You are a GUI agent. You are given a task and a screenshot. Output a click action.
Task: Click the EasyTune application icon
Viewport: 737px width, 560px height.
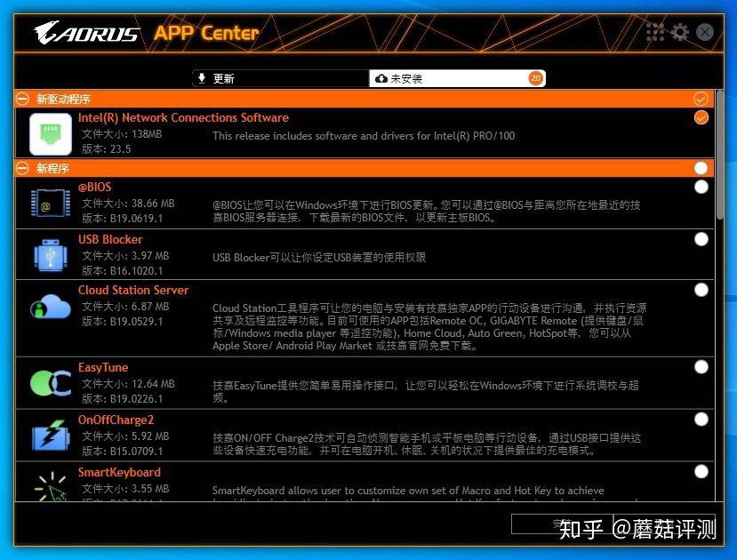[50, 384]
